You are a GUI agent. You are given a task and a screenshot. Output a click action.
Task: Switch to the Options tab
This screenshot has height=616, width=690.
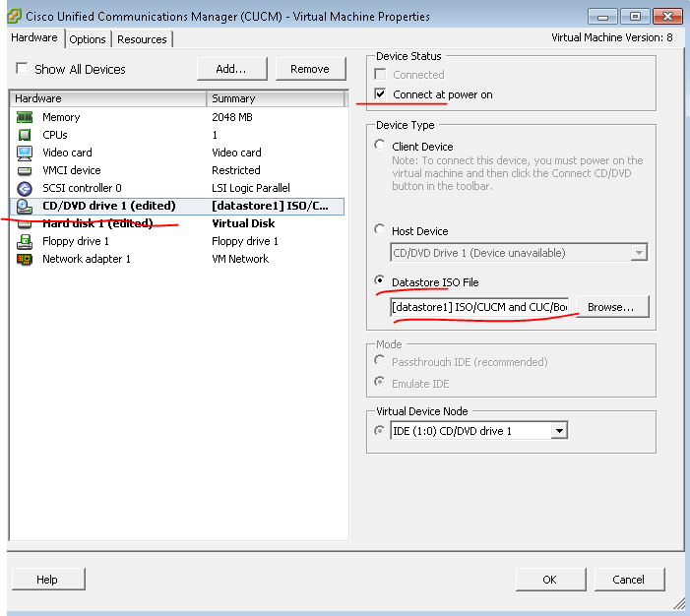pos(88,39)
